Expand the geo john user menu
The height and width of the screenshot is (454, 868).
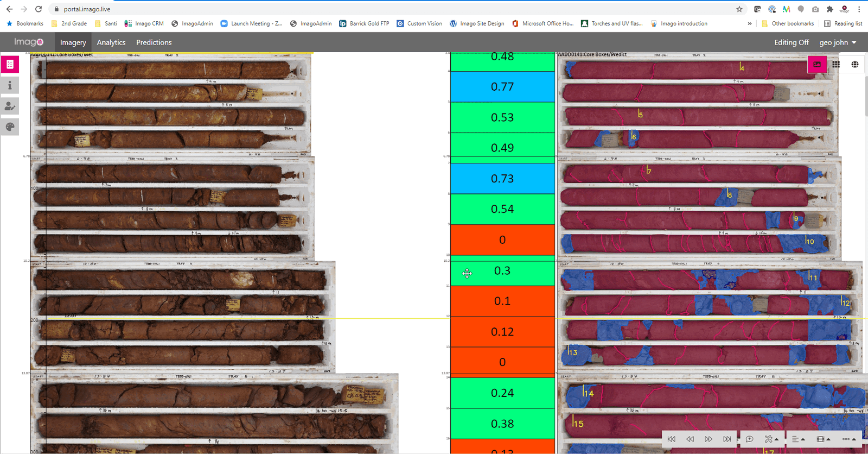coord(837,42)
